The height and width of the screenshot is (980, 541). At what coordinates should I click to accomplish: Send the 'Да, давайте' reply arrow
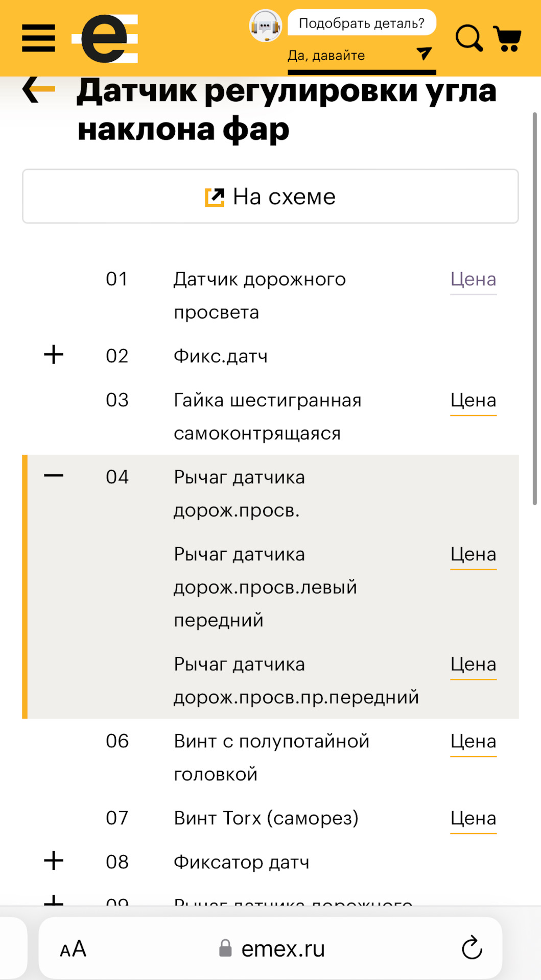[424, 53]
